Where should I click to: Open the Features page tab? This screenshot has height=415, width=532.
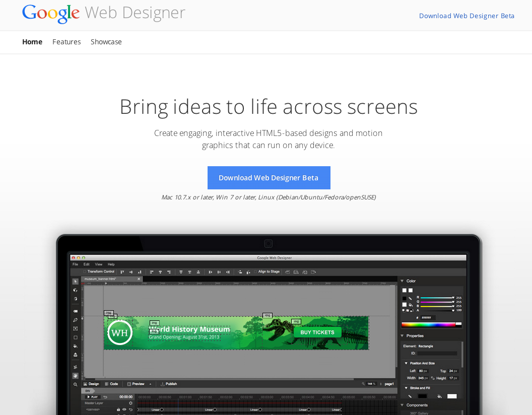66,42
